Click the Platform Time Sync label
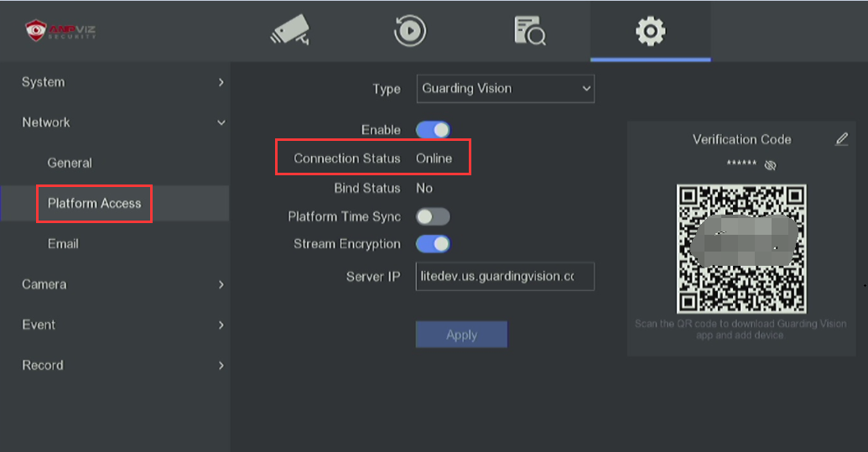The height and width of the screenshot is (452, 868). coord(345,217)
